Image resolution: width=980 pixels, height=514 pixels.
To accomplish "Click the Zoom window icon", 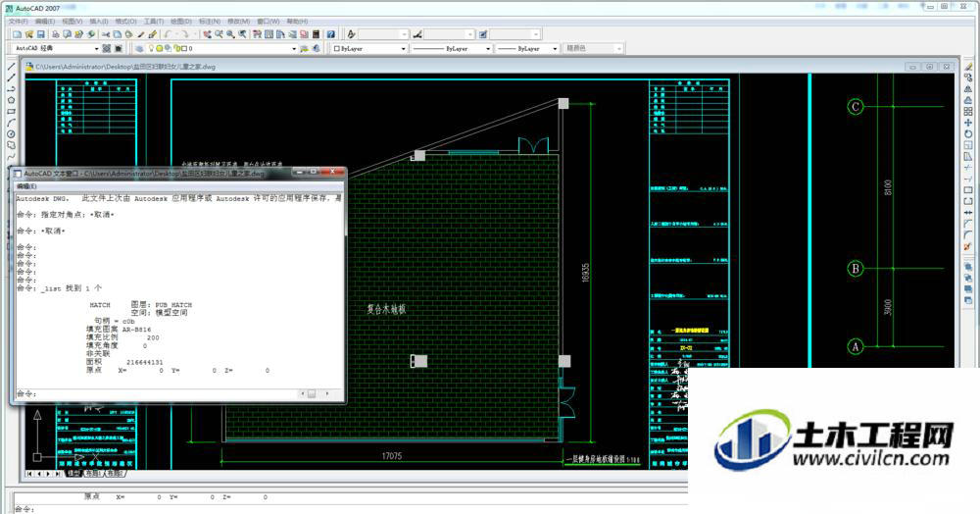I will pyautogui.click(x=230, y=34).
